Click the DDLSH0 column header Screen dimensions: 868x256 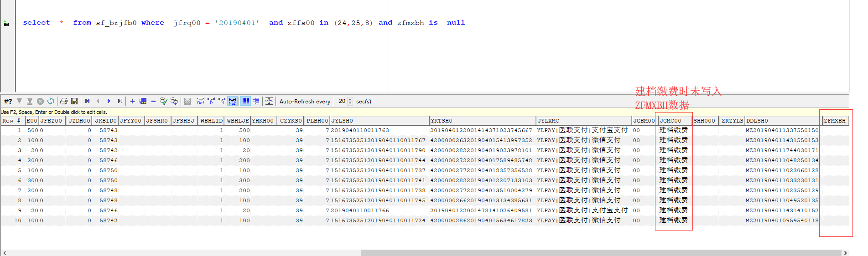tap(783, 121)
